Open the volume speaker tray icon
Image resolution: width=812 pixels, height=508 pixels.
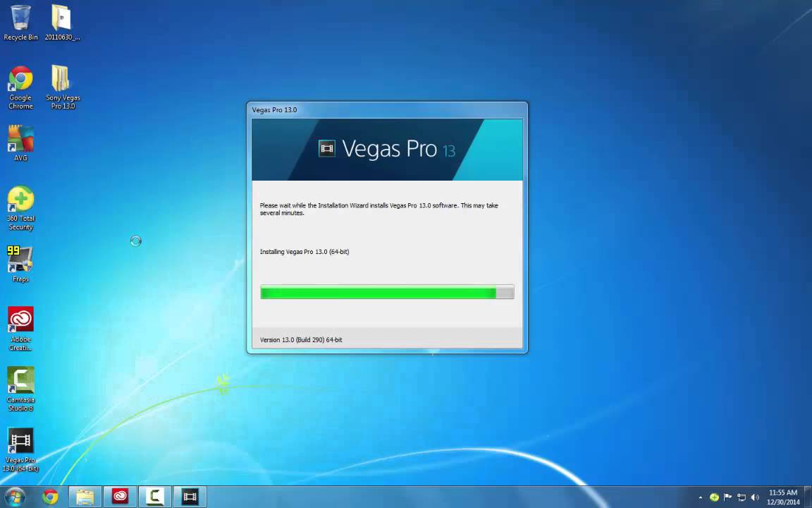pyautogui.click(x=754, y=497)
